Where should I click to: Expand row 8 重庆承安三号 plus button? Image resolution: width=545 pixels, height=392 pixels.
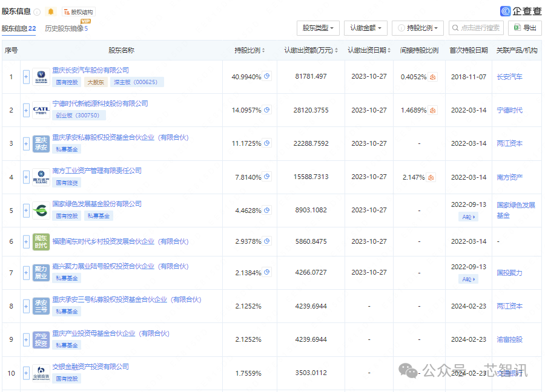26,306
